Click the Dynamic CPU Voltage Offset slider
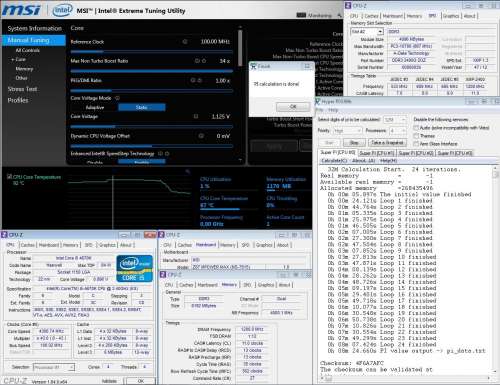 coord(152,146)
